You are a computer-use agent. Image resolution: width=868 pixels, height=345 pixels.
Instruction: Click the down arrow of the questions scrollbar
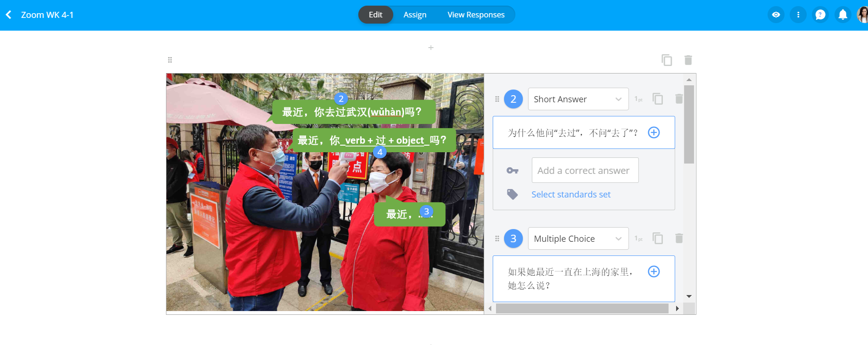pos(689,296)
